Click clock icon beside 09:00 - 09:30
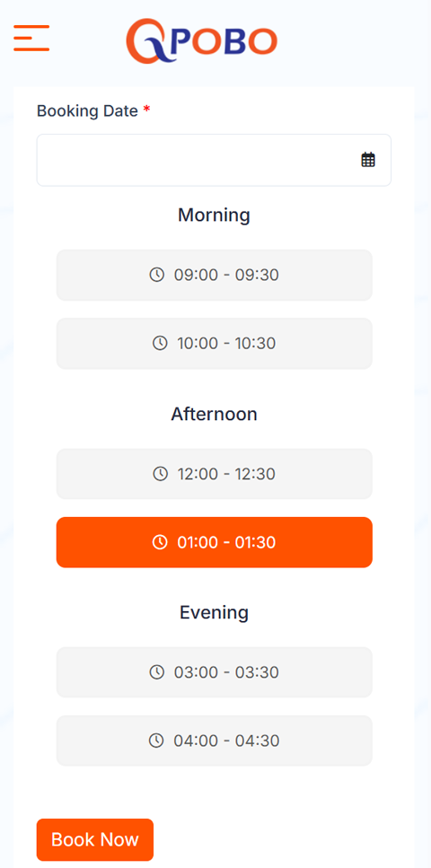The width and height of the screenshot is (431, 868). (157, 275)
